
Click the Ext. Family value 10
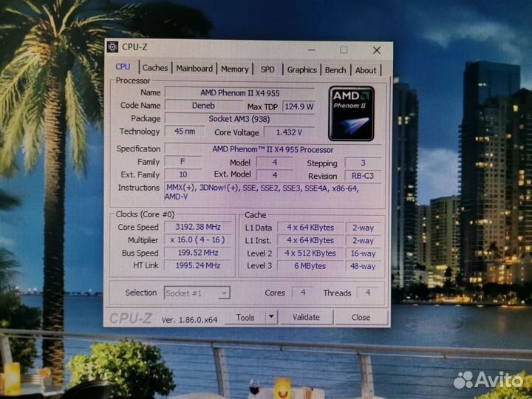(x=183, y=174)
